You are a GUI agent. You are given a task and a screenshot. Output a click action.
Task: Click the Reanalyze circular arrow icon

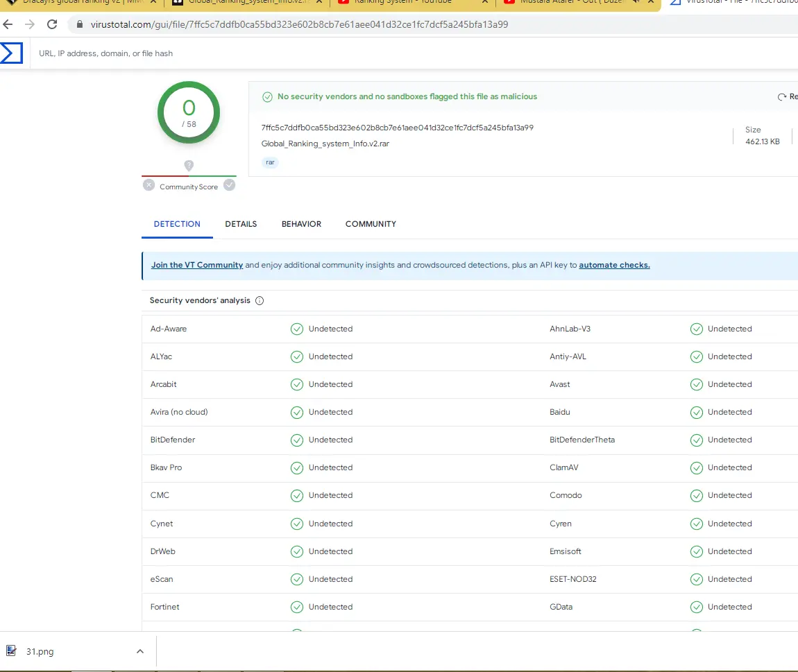[x=782, y=96]
